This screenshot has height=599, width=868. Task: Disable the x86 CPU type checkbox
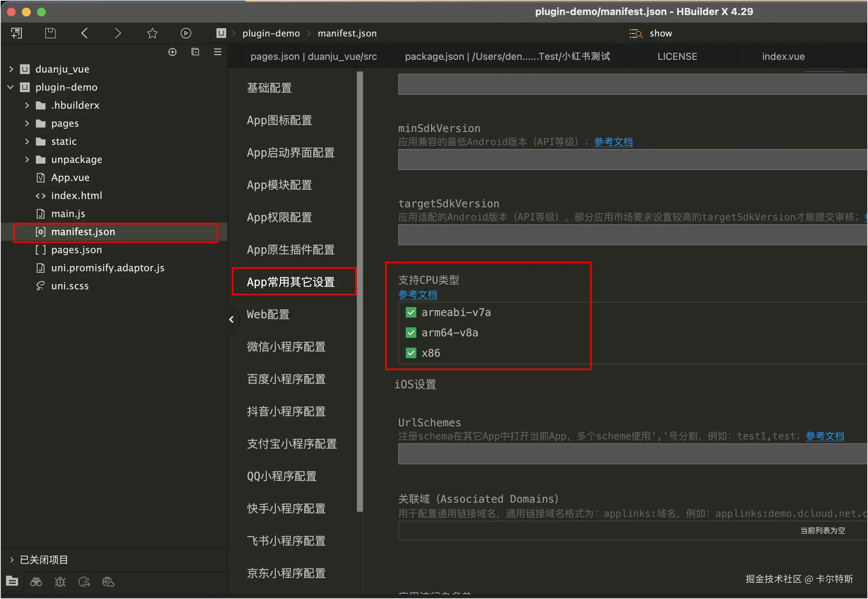tap(411, 353)
